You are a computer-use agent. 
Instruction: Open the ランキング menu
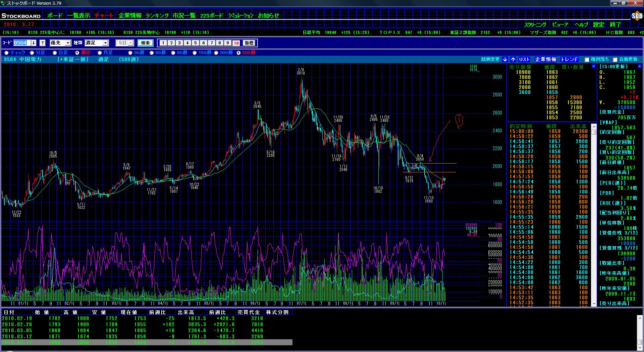click(157, 15)
